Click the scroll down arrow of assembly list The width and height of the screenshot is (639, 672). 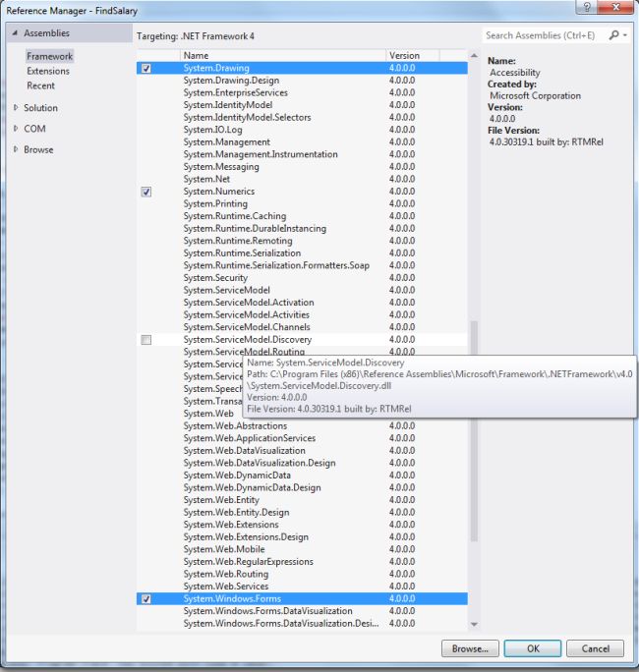[474, 625]
